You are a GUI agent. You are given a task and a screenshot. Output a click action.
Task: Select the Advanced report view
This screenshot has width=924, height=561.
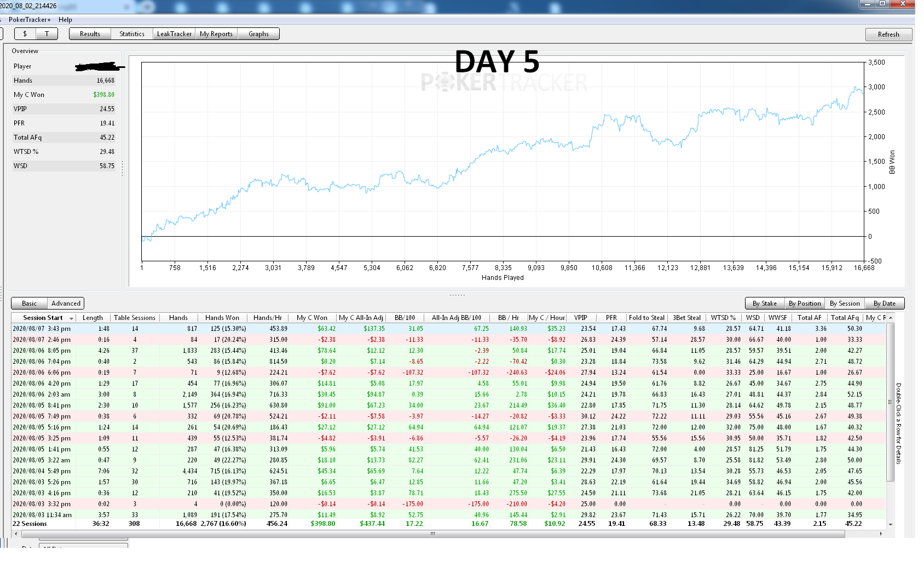(66, 304)
